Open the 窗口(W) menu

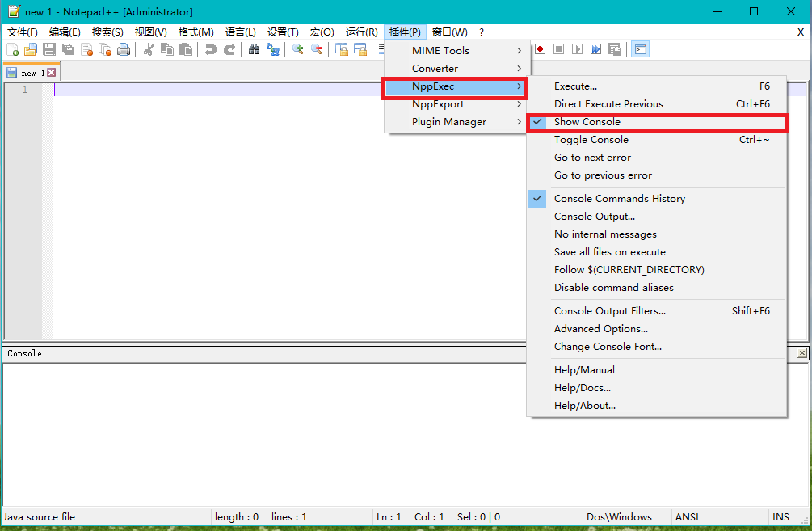coord(449,32)
